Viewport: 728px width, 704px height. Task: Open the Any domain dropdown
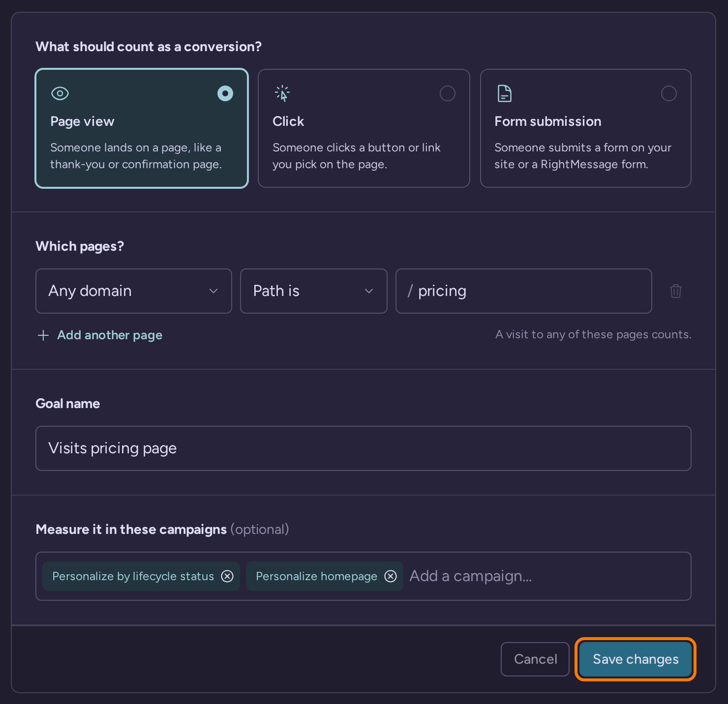pos(134,291)
